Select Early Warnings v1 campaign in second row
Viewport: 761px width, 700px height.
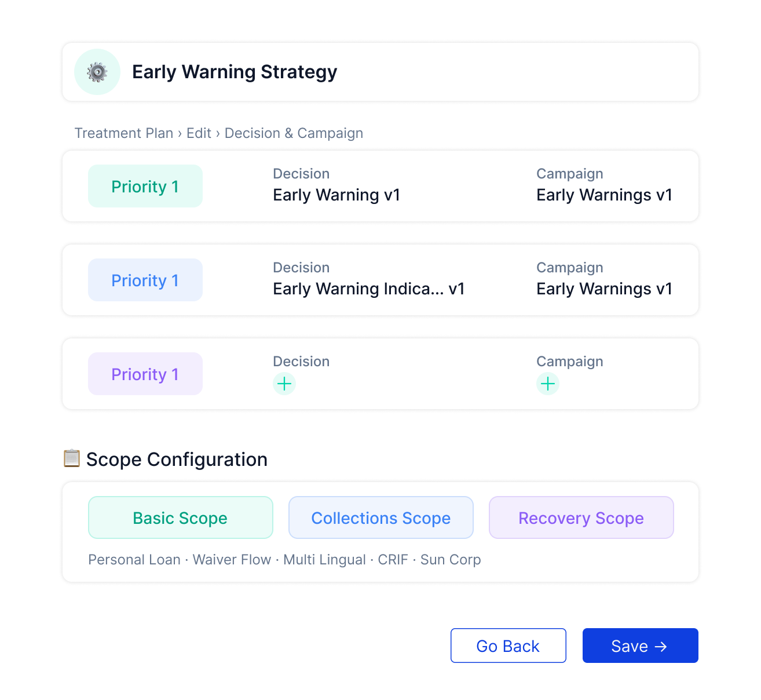(x=604, y=289)
